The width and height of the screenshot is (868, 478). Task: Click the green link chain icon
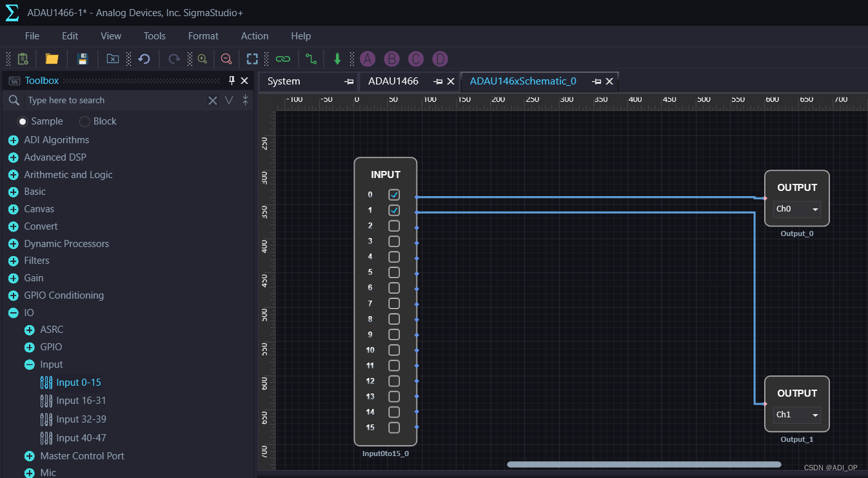tap(282, 59)
